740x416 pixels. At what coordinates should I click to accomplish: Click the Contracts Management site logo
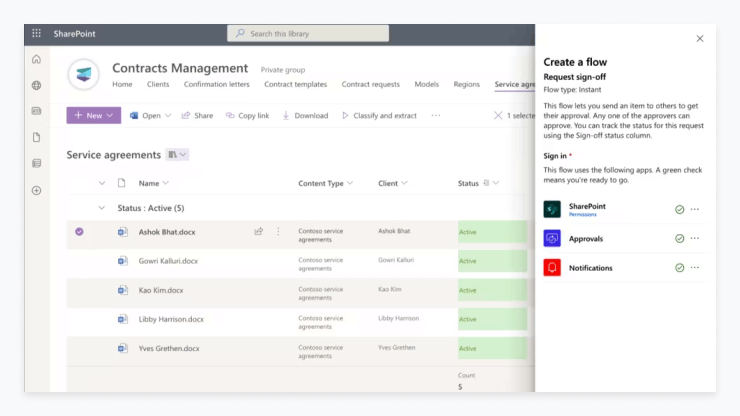pyautogui.click(x=84, y=74)
